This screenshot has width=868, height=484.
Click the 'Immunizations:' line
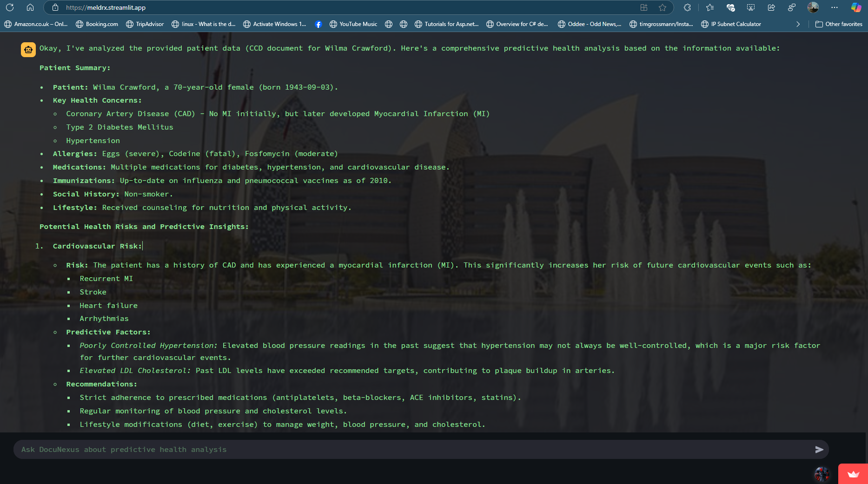[222, 181]
